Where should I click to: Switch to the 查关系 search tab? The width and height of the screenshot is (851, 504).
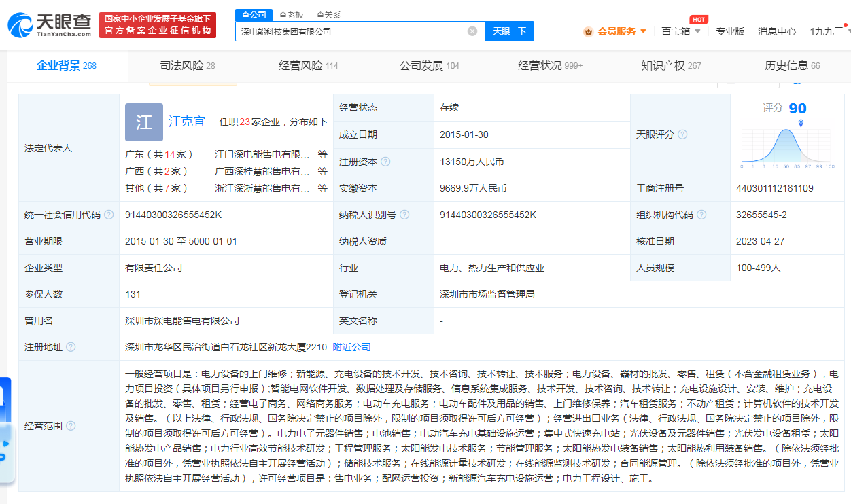(x=328, y=15)
